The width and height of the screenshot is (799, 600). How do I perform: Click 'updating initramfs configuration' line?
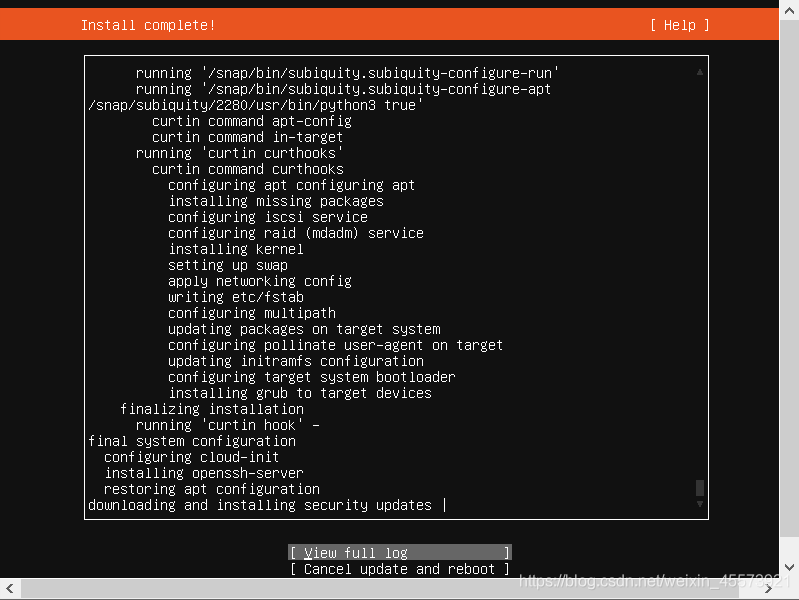point(296,361)
